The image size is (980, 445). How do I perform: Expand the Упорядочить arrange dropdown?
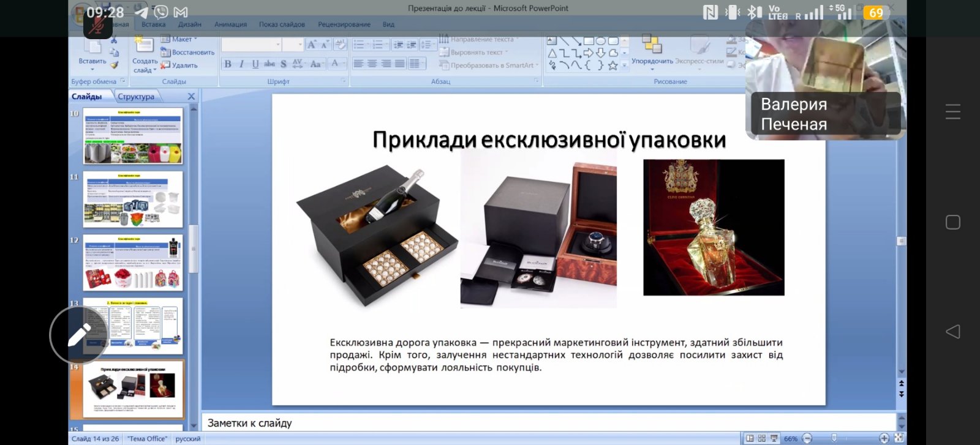pyautogui.click(x=652, y=61)
